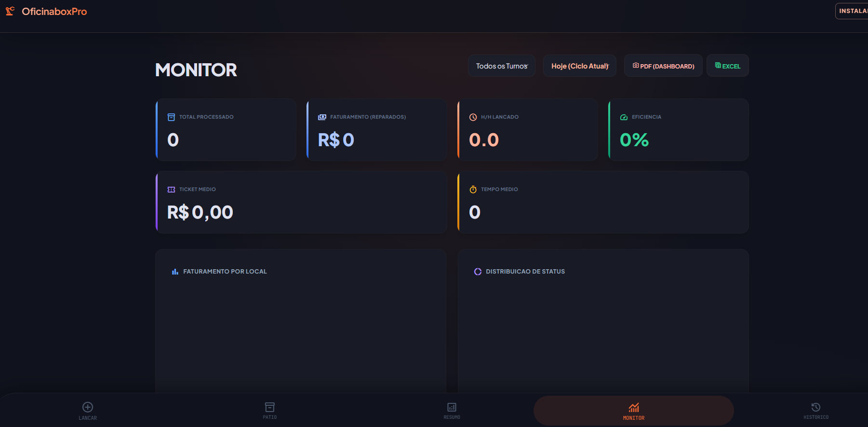Screen dimensions: 868x427
Task: Click the donut icon beside Distribuicao de Status
Action: (x=478, y=272)
